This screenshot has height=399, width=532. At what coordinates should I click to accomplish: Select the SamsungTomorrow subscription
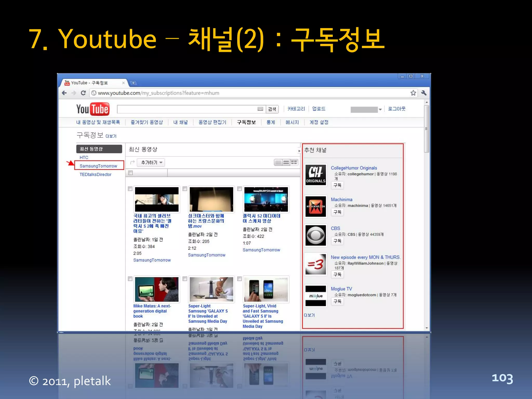point(98,166)
